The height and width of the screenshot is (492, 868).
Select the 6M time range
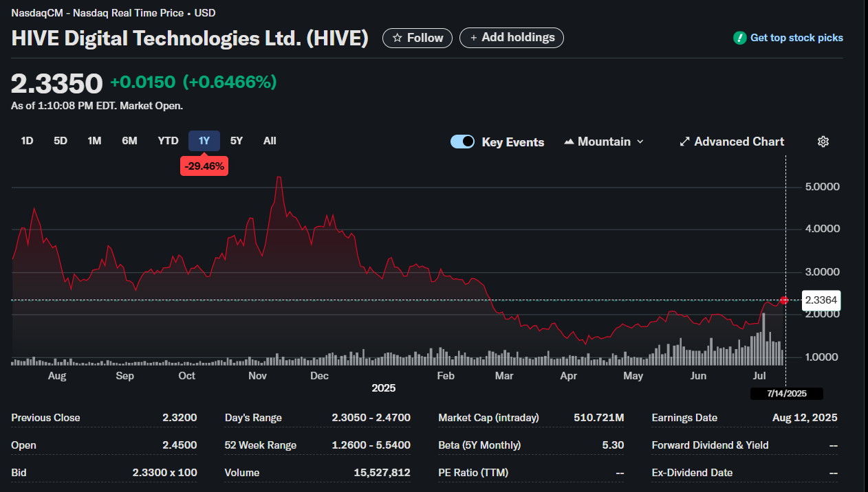(x=129, y=141)
